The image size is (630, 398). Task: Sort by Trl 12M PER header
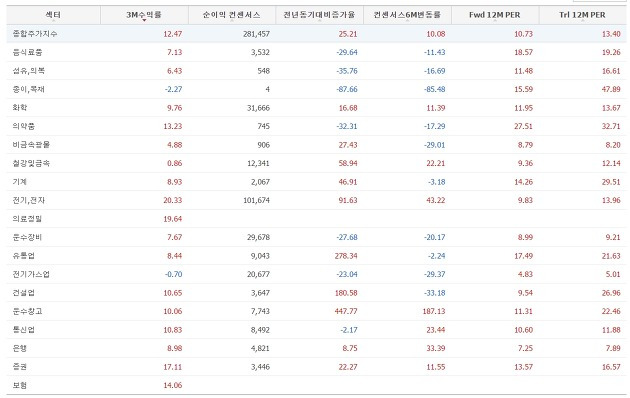pos(582,15)
